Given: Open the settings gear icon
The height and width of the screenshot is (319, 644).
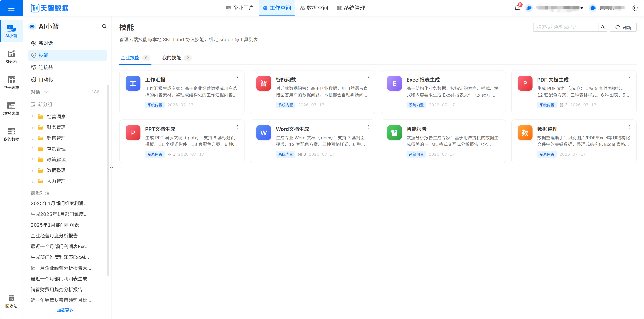Looking at the screenshot, I should (x=635, y=8).
